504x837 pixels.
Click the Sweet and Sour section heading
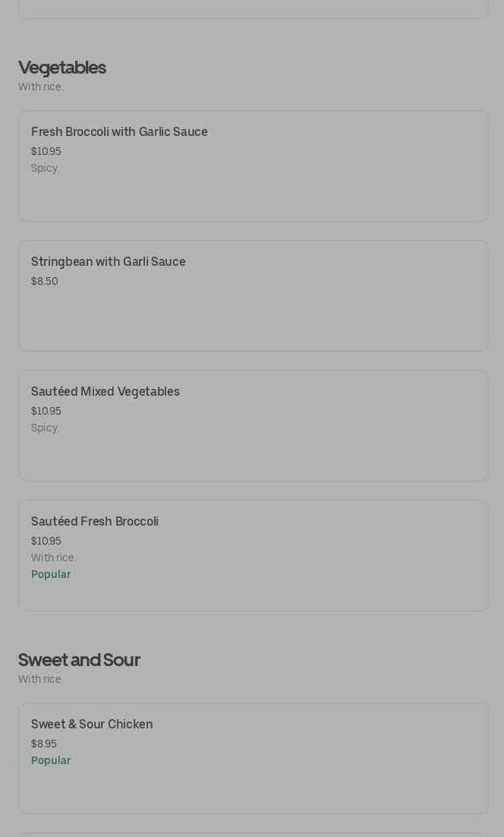(79, 660)
